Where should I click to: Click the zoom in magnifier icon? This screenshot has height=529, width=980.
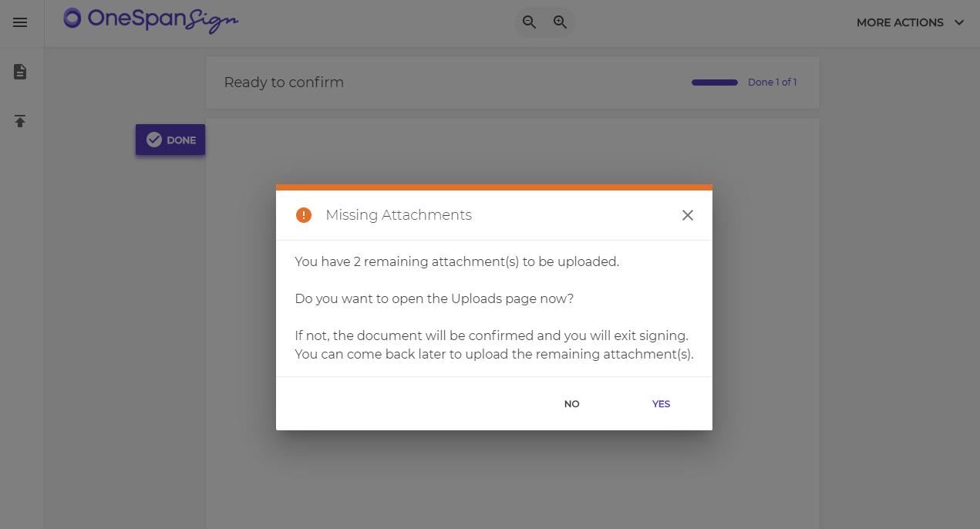[561, 22]
